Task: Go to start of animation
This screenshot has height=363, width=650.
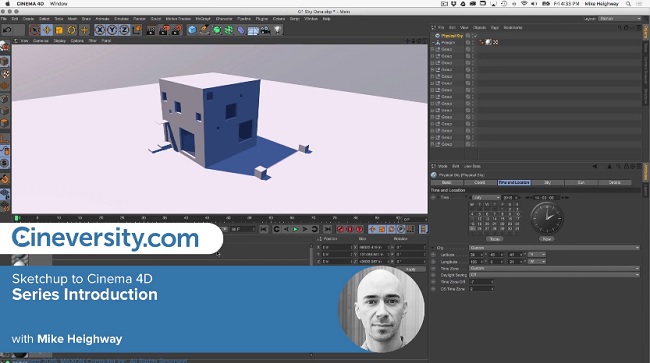Action: 264,229
